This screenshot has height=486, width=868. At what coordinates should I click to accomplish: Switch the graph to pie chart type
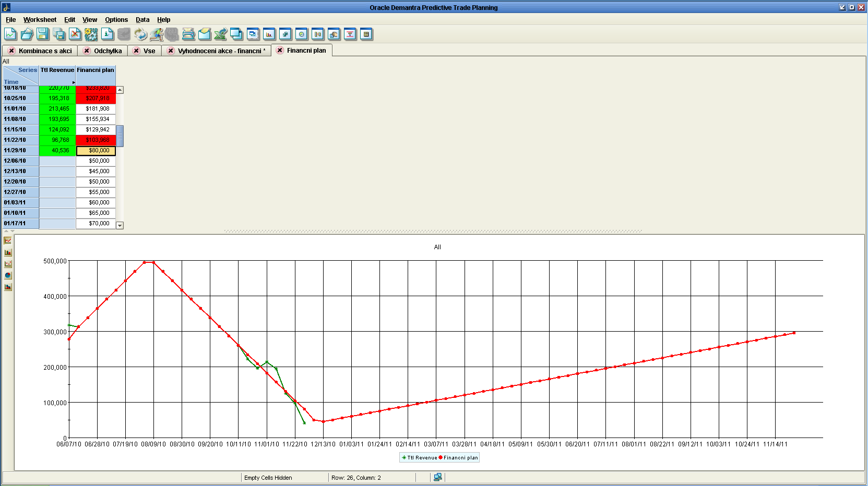click(x=8, y=275)
